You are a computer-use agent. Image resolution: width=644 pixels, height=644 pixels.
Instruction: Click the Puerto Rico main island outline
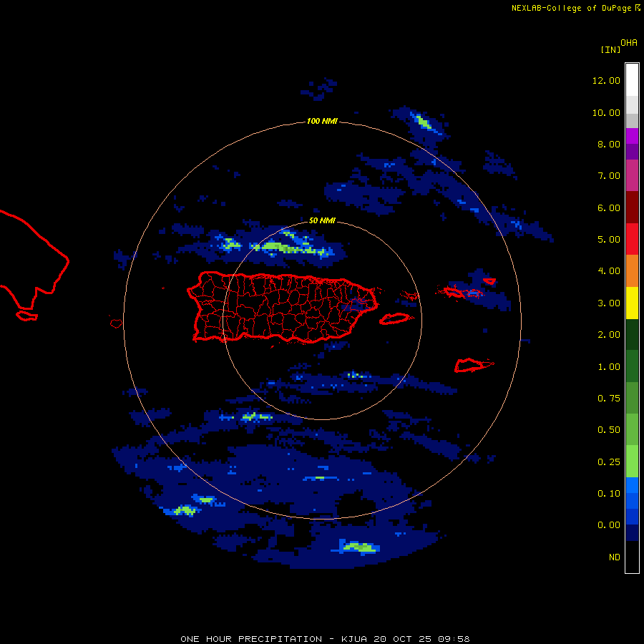[x=282, y=307]
